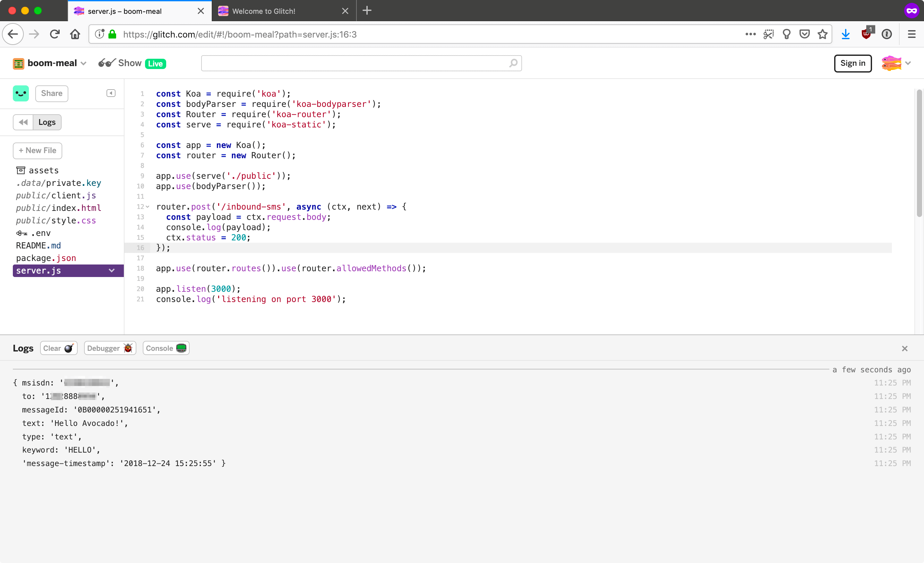Viewport: 924px width, 563px height.
Task: Reload the current page
Action: pyautogui.click(x=55, y=34)
